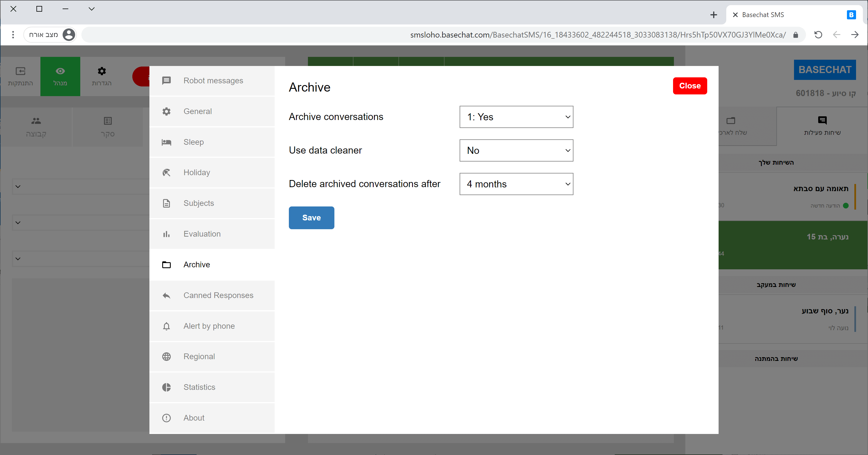Open Canned Responses reply arrow icon
Viewport: 868px width, 455px height.
point(166,295)
